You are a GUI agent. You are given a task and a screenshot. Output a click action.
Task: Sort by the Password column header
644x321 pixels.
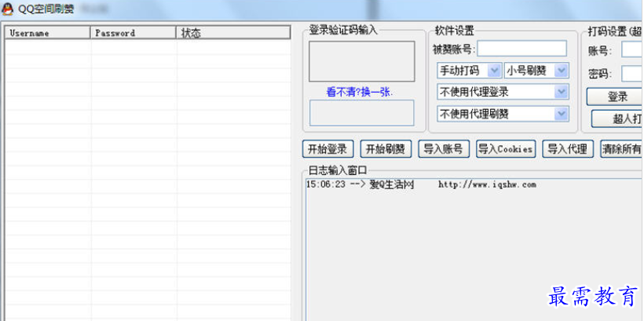[x=133, y=33]
